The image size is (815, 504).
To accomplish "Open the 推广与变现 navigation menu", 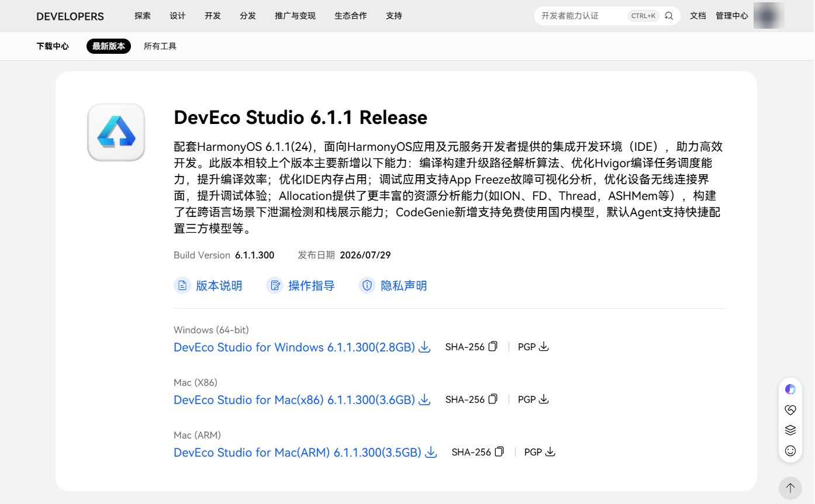I will coord(295,16).
